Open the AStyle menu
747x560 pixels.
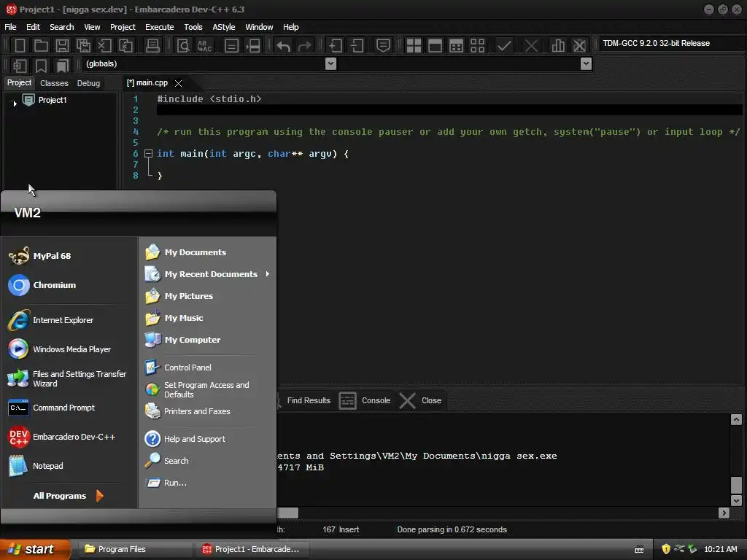tap(224, 27)
